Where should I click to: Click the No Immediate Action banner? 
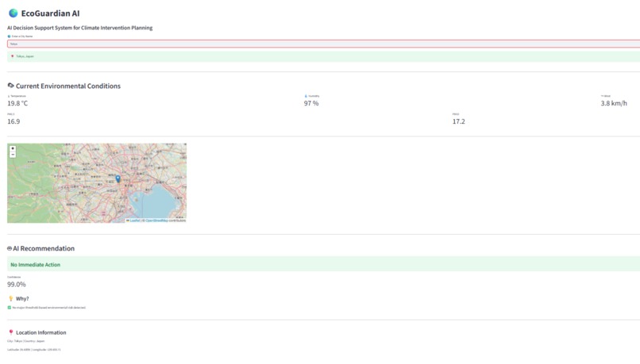point(323,264)
